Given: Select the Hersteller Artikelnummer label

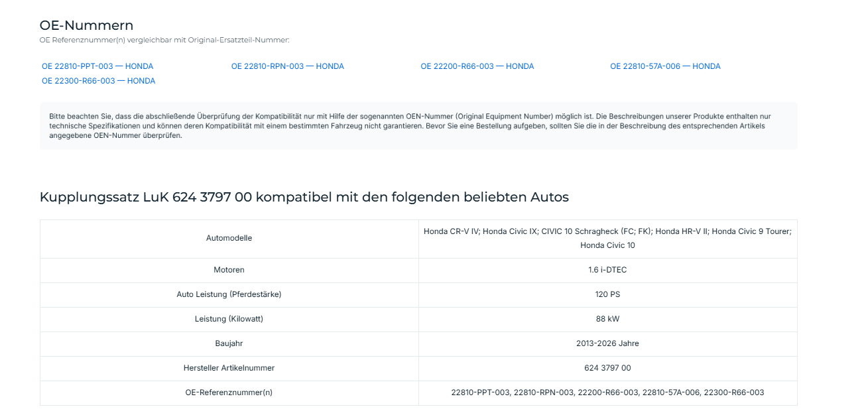Looking at the screenshot, I should click(229, 368).
